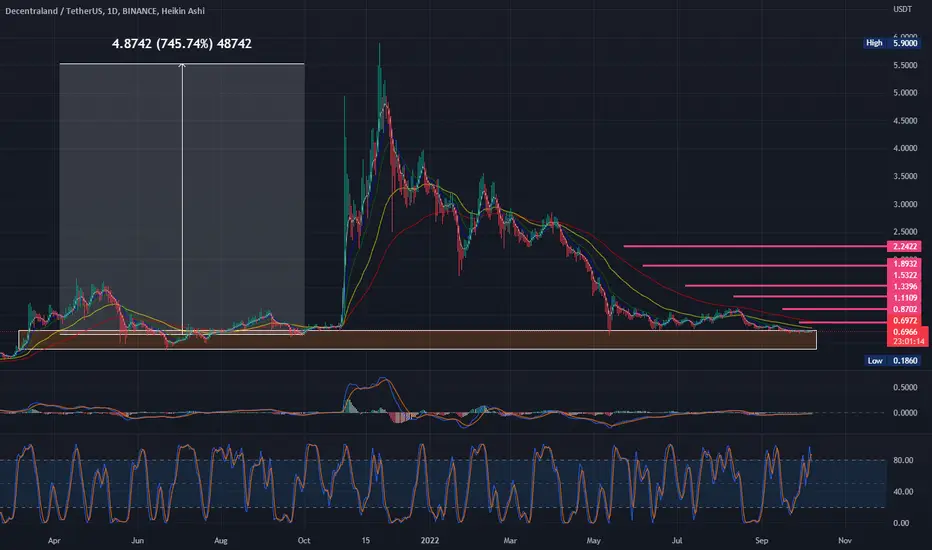Click the USDT currency label
The image size is (932, 550).
[x=902, y=9]
